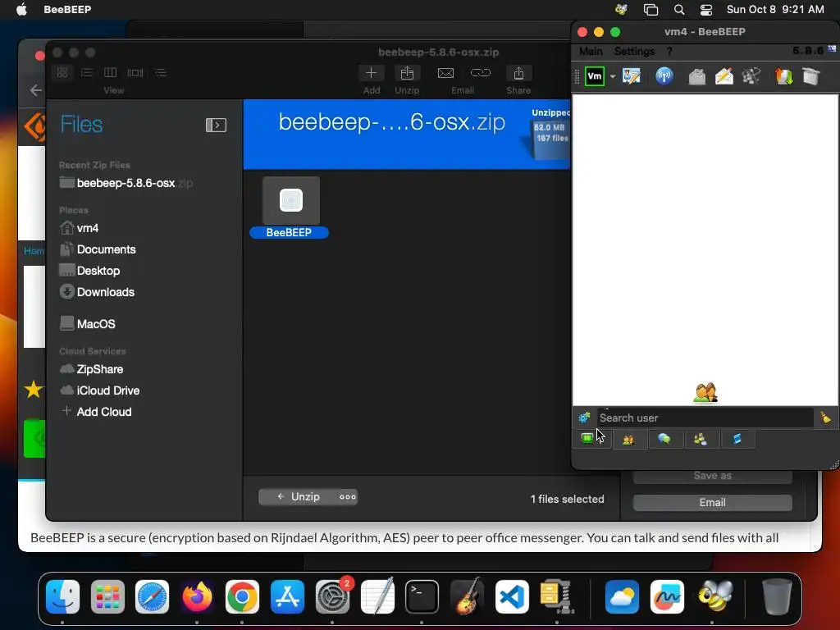Screen dimensions: 840x630
Task: Switch to outline list view in View group
Action: (160, 72)
